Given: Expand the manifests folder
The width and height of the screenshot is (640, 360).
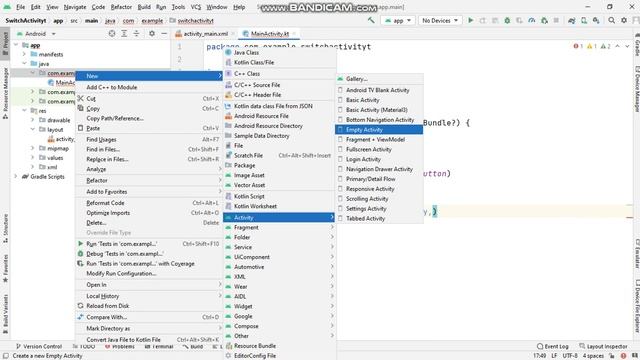Looking at the screenshot, I should point(24,54).
